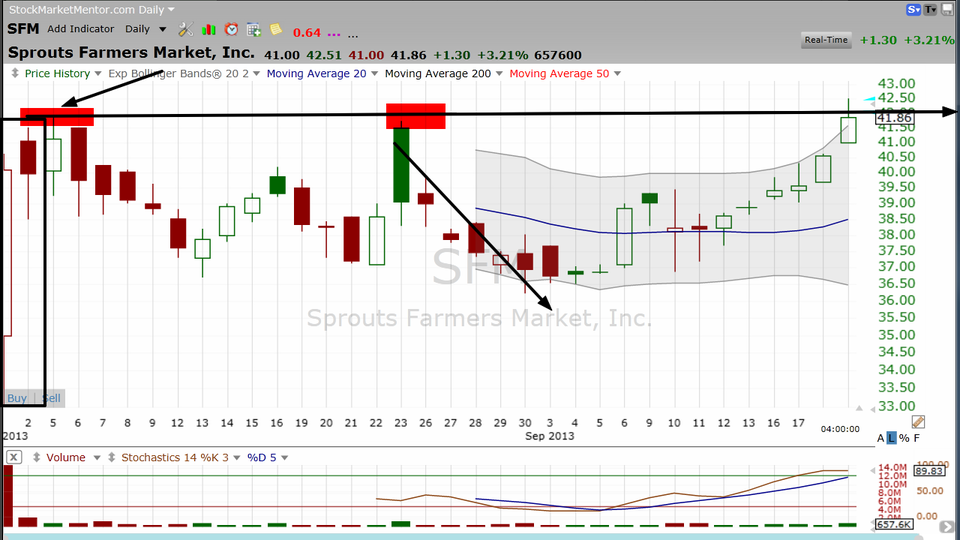This screenshot has height=540, width=960.
Task: Click the Add Indicator button
Action: pyautogui.click(x=80, y=29)
